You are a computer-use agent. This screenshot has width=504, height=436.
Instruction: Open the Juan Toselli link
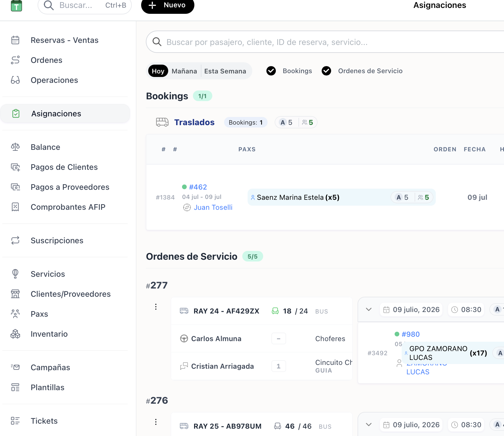pyautogui.click(x=213, y=207)
